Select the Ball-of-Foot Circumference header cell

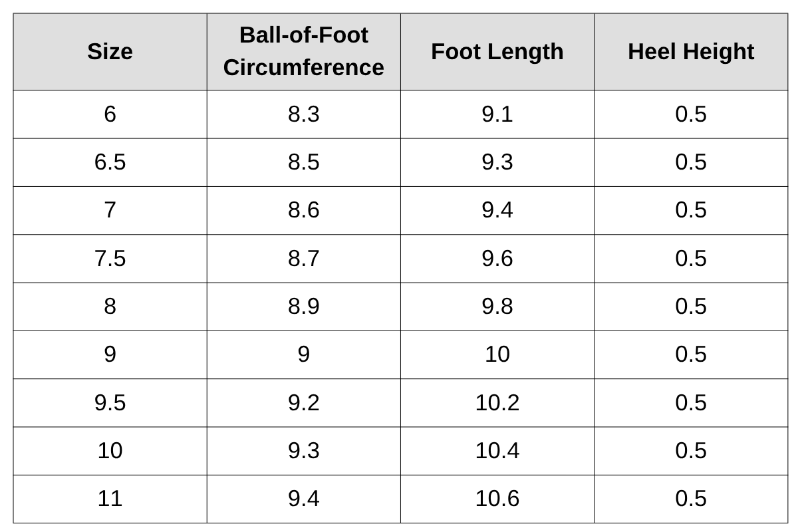(303, 52)
